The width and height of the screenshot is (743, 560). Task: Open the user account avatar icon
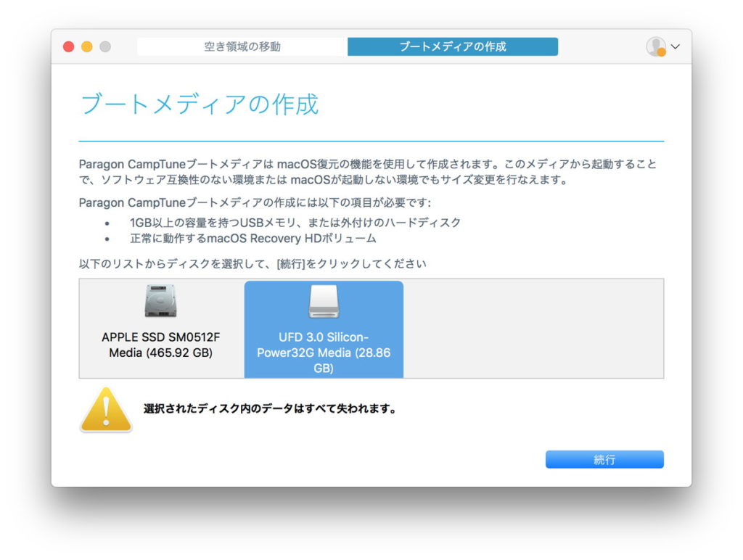click(656, 46)
